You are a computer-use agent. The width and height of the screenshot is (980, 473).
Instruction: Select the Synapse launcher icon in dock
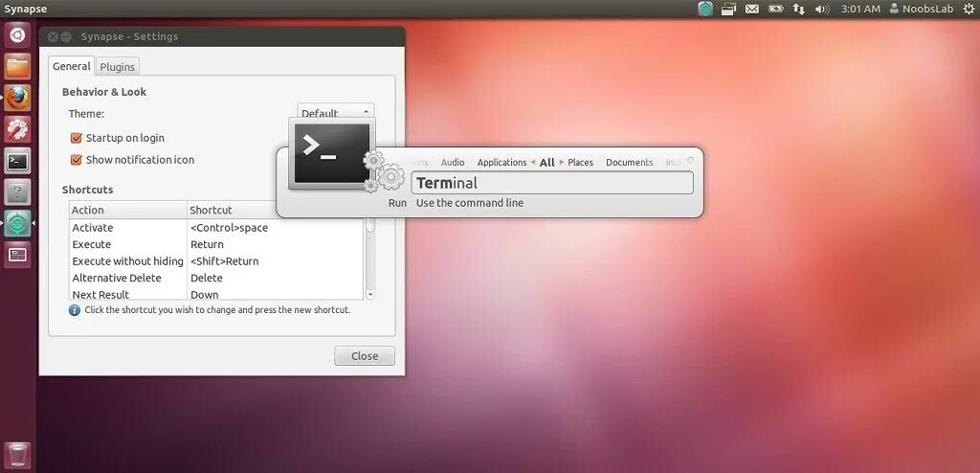tap(17, 223)
